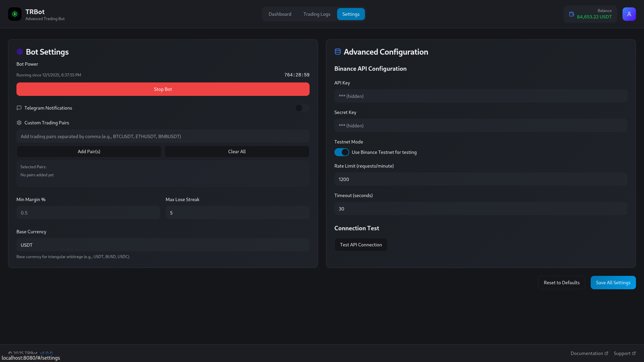644x362 pixels.
Task: Click the Bot Settings gear icon
Action: [20, 52]
